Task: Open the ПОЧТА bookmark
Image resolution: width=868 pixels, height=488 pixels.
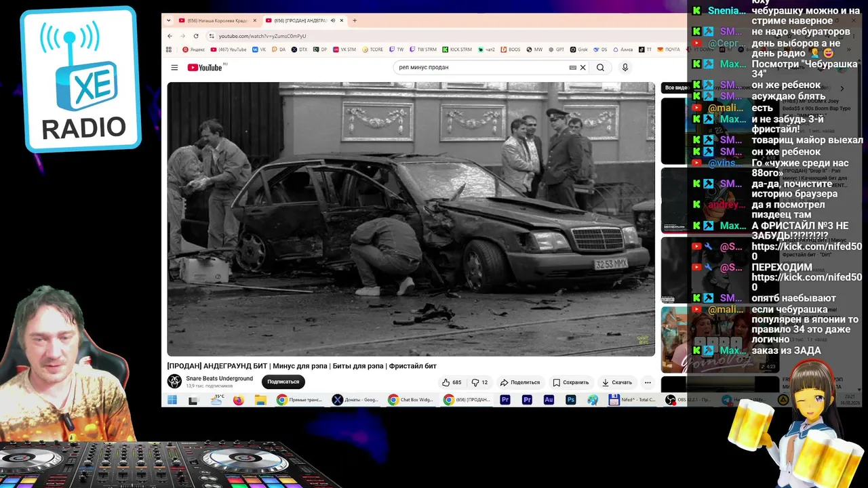Action: [669, 49]
